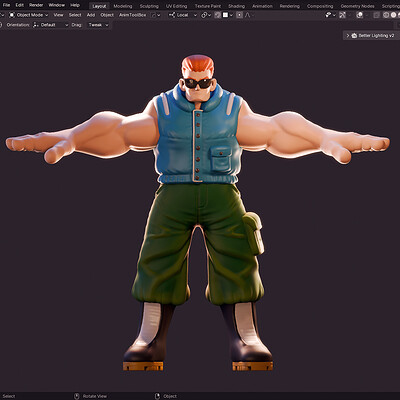Open the AnimToolBox menu
The width and height of the screenshot is (400, 400).
[x=132, y=15]
